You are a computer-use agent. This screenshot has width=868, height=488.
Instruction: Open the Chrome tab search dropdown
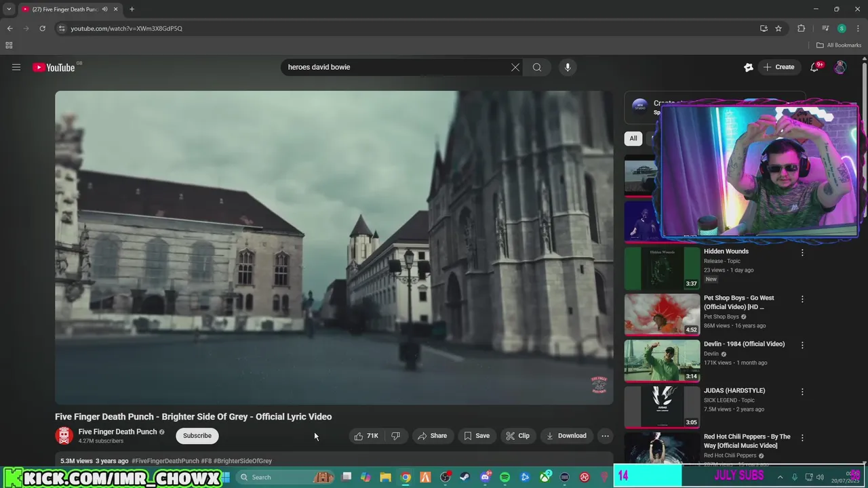point(9,9)
